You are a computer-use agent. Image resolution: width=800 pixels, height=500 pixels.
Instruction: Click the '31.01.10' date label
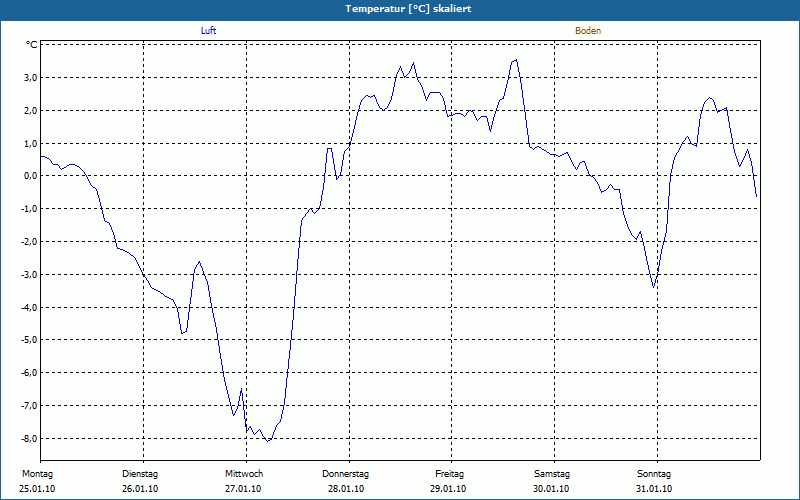tap(654, 489)
